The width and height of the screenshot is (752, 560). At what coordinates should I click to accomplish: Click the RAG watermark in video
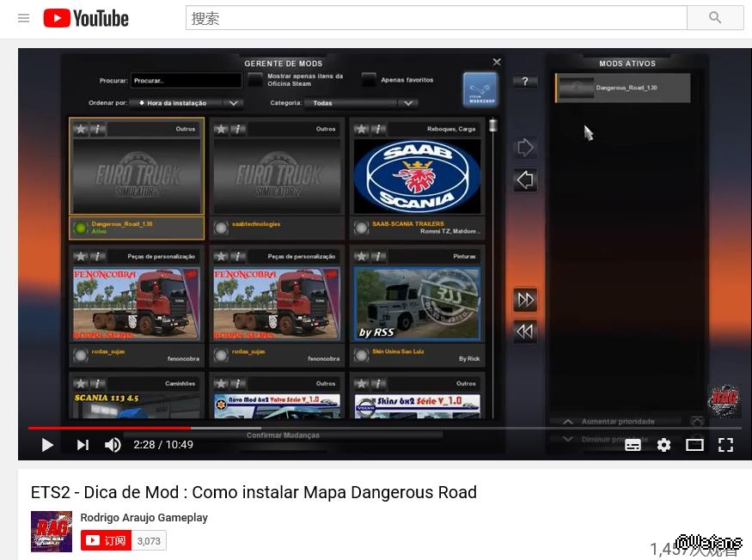[724, 400]
